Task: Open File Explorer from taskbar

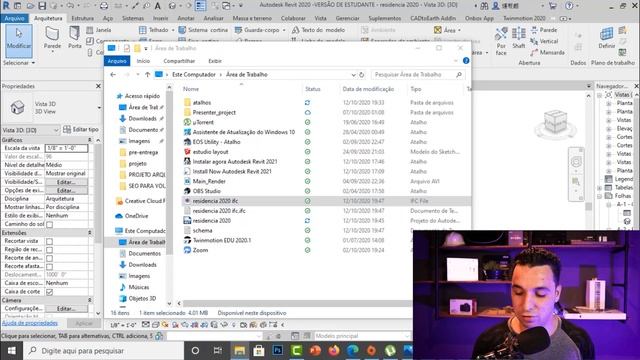Action: [240, 350]
